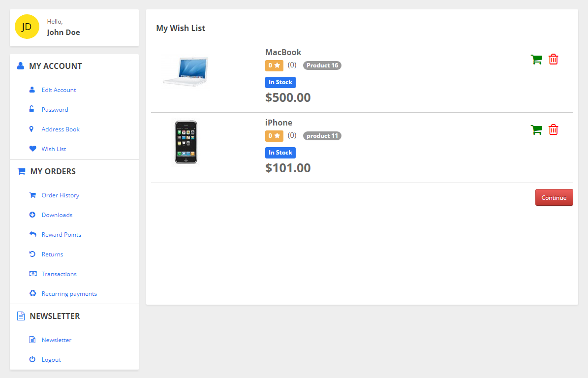The image size is (588, 378).
Task: Open Edit Account link
Action: (x=59, y=90)
